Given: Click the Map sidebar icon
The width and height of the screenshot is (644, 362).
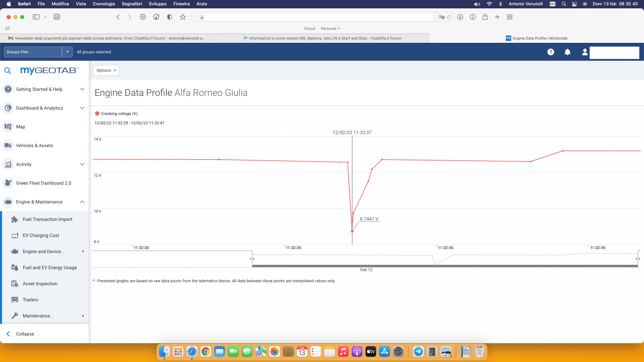Looking at the screenshot, I should point(8,127).
